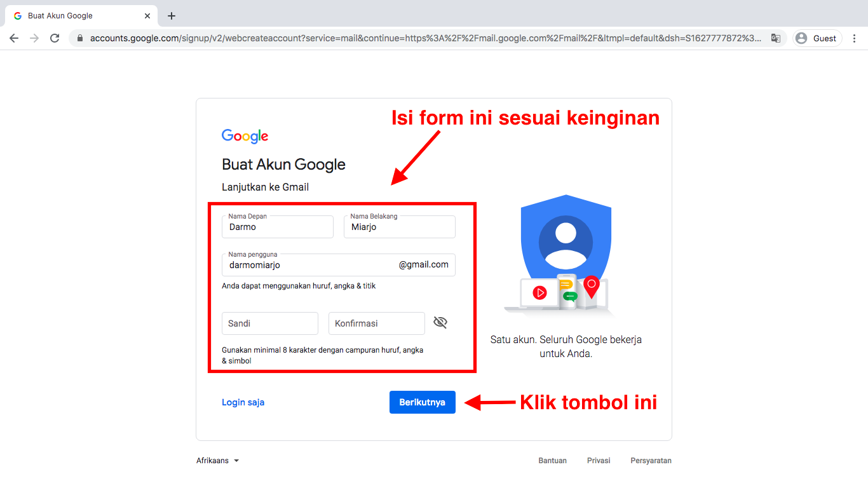Open the Bantuan link
Image resolution: width=868 pixels, height=488 pixels.
(x=553, y=461)
